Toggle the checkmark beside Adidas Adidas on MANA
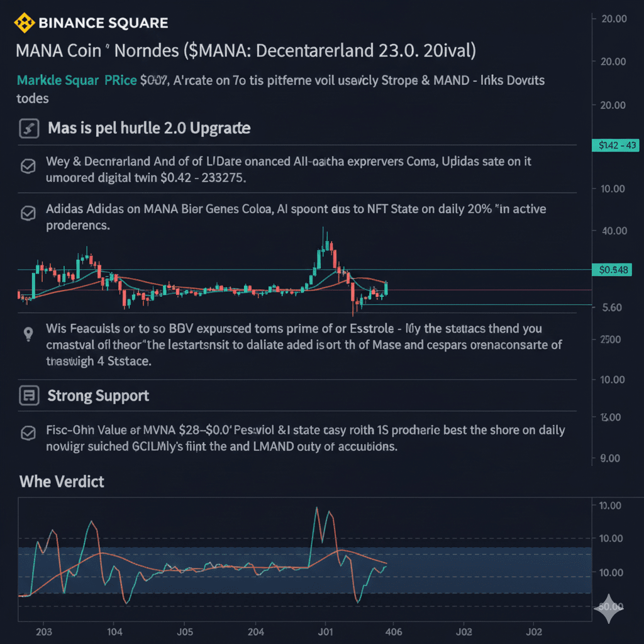 pos(28,213)
